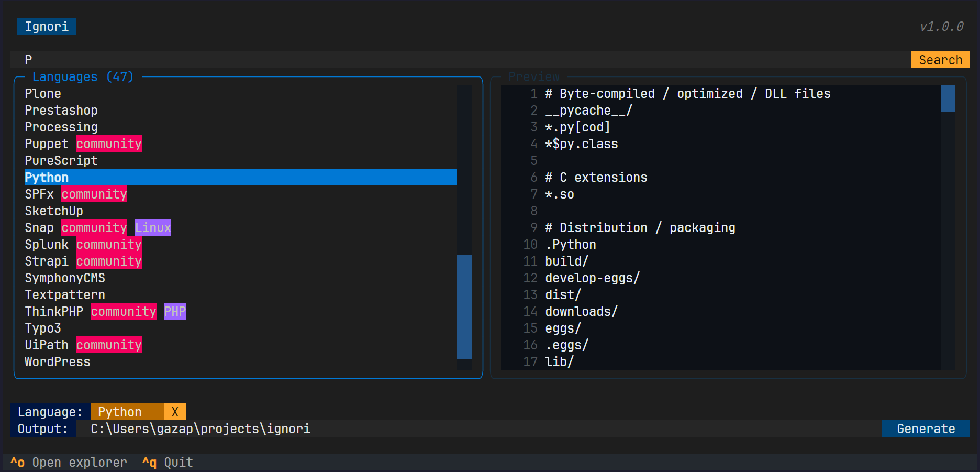Image resolution: width=980 pixels, height=472 pixels.
Task: Remove Python with the X button
Action: tap(175, 412)
